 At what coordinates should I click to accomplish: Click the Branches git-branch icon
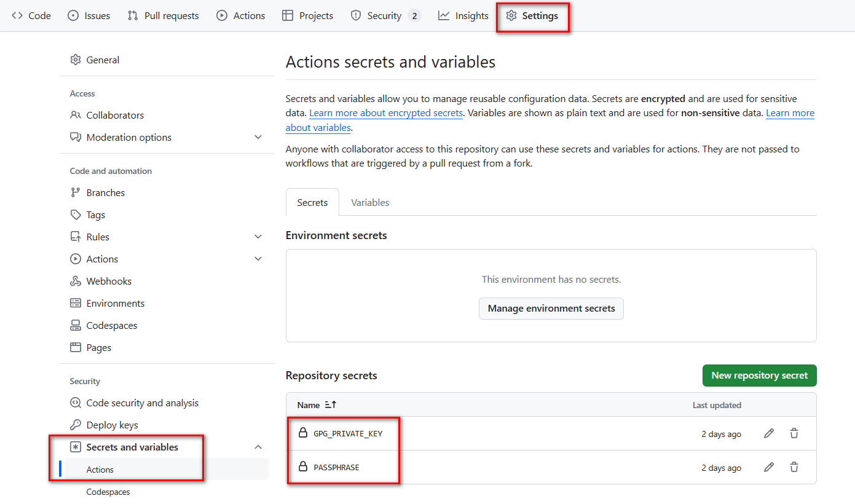[x=76, y=192]
